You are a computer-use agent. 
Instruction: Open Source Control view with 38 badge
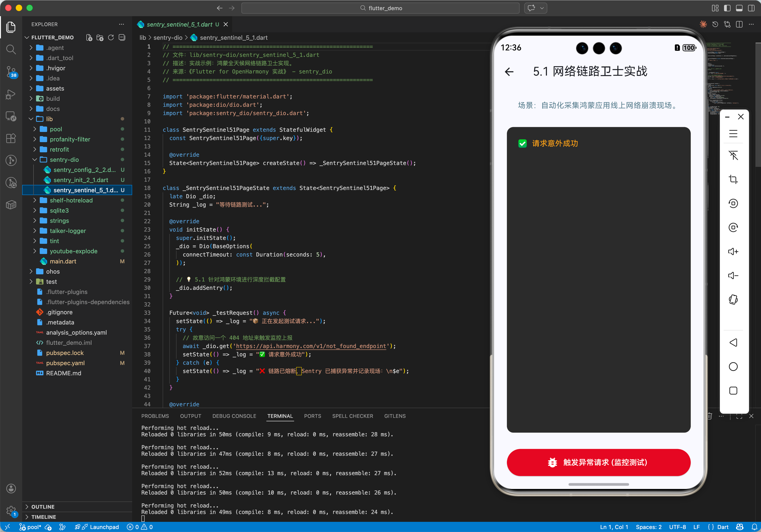tap(11, 71)
